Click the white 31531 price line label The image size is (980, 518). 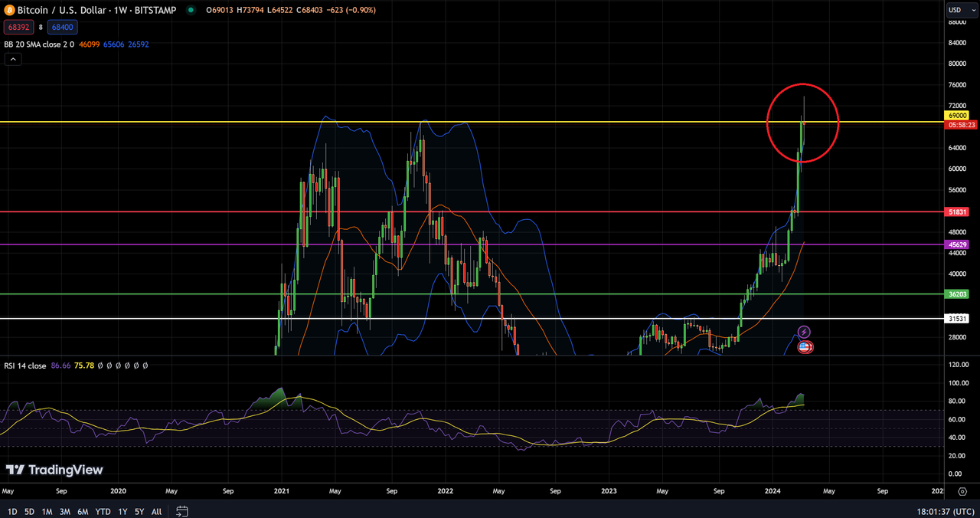click(958, 318)
